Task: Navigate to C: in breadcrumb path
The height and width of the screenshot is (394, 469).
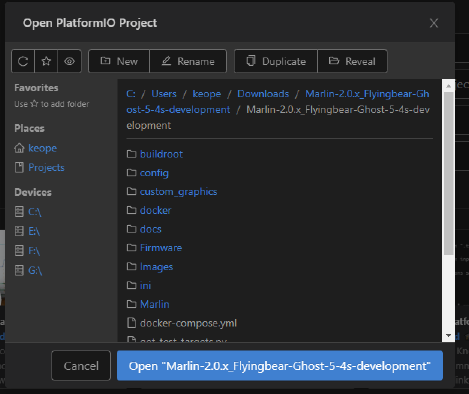Action: click(x=131, y=94)
